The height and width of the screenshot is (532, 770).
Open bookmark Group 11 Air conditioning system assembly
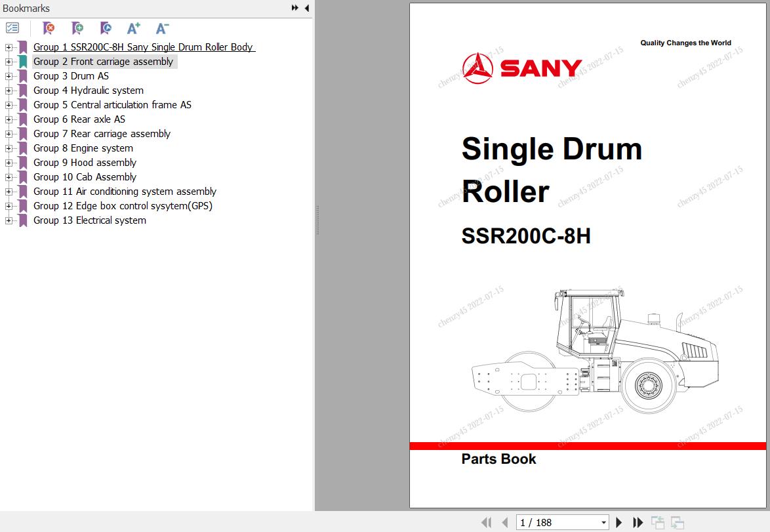point(125,192)
